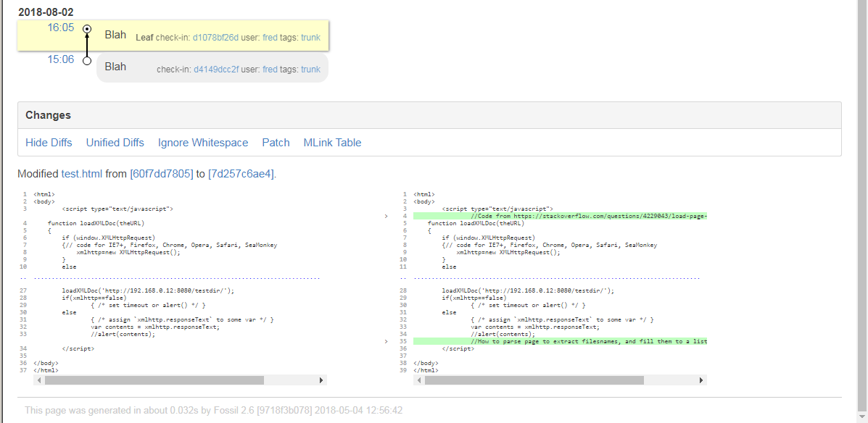This screenshot has width=868, height=423.
Task: Click left diff pane scroll-left arrow
Action: pos(38,380)
